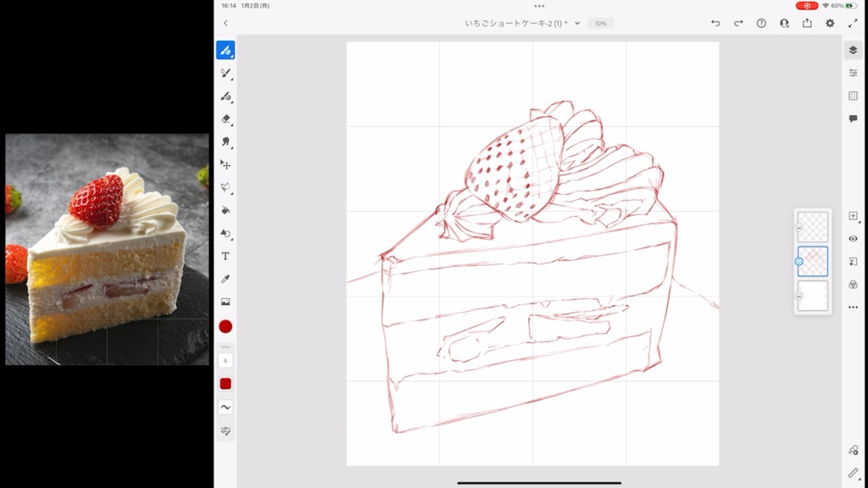Open the layer options menu with three dots
The image size is (868, 488).
852,308
